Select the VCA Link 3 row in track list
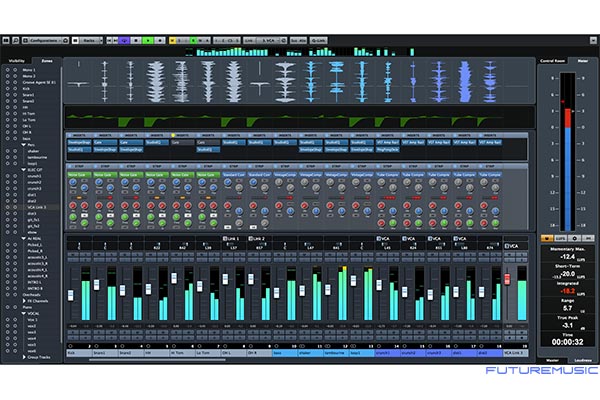Image resolution: width=600 pixels, height=400 pixels. pyautogui.click(x=31, y=207)
